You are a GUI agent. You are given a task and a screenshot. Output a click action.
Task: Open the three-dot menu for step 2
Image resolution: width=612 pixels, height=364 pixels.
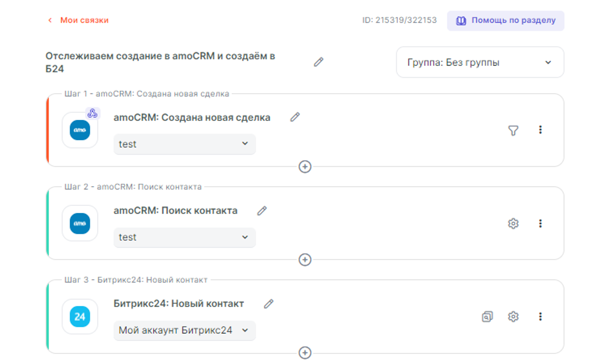point(540,223)
